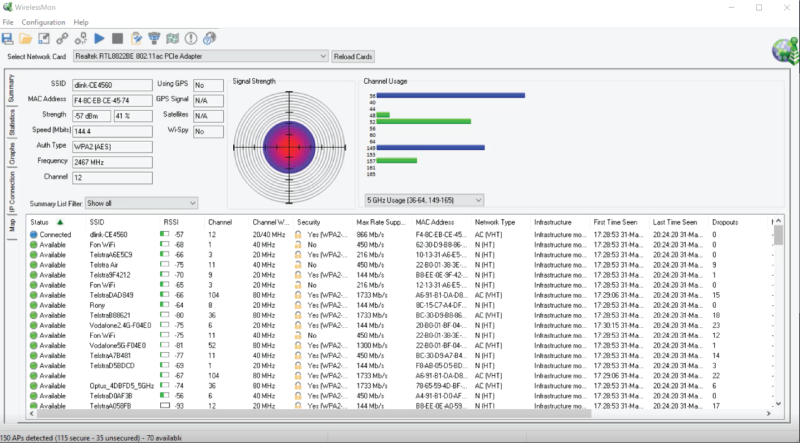Click the horizontal scrollbar under network list
Screen dimensions: 800x443
coord(314,413)
